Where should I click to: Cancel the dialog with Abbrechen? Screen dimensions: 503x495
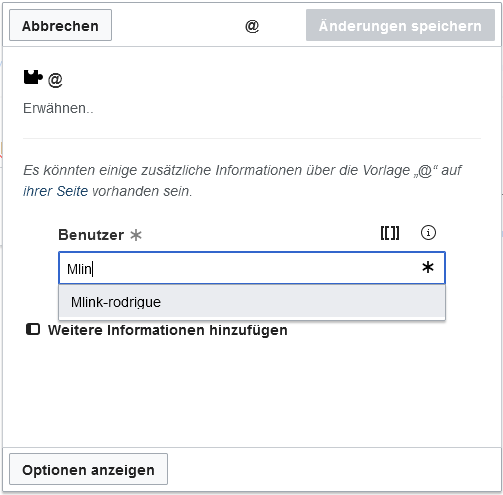(60, 25)
